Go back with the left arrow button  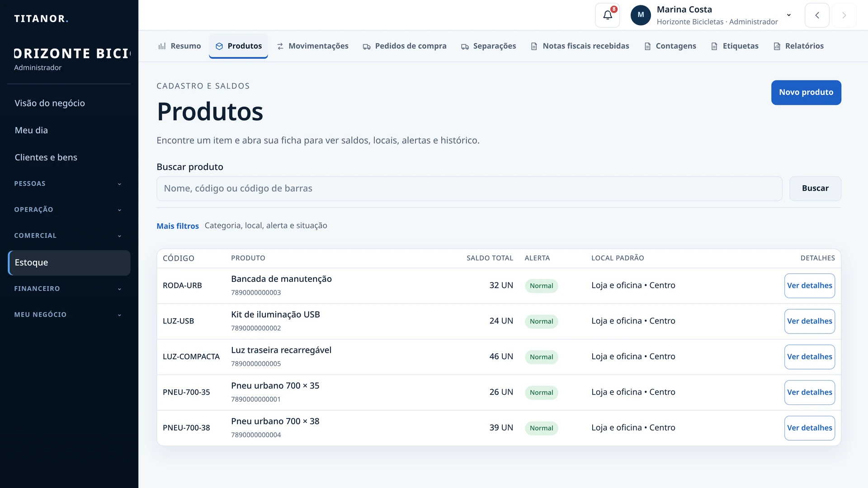[x=817, y=15]
